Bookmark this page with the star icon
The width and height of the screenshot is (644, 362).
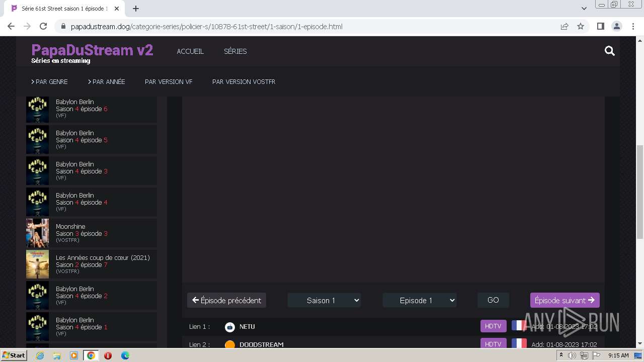(581, 26)
